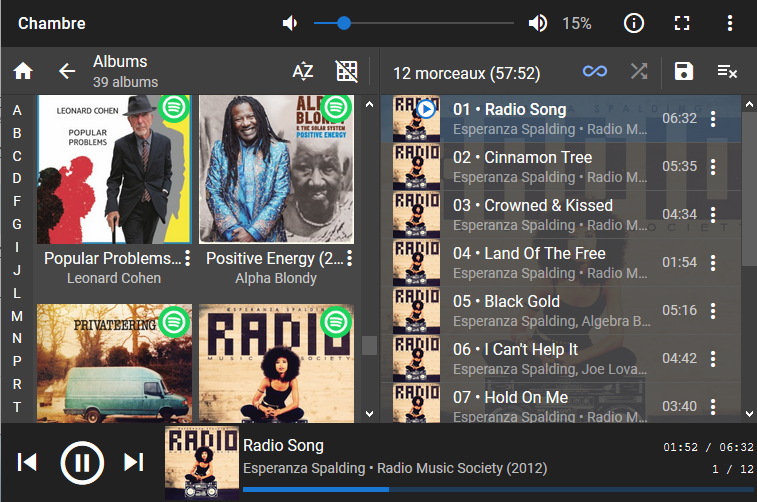The height and width of the screenshot is (502, 757).
Task: Open menu for 01 Radio Song
Action: pyautogui.click(x=713, y=119)
